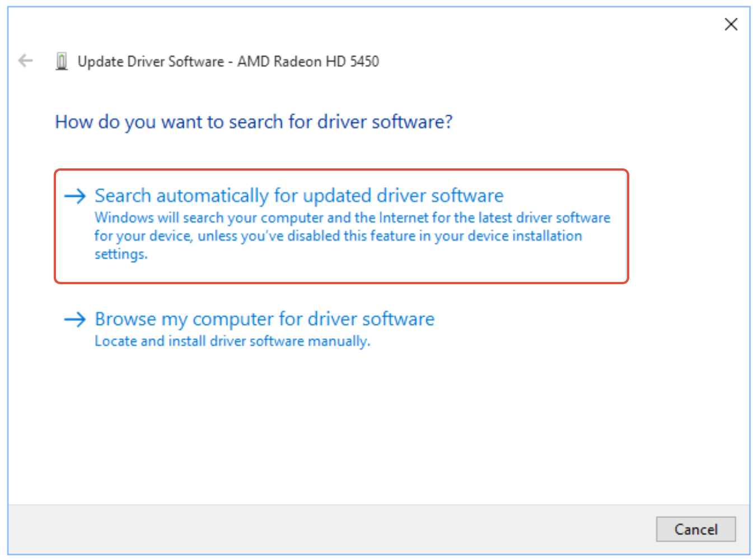Click the Cancel button
753x560 pixels.
pyautogui.click(x=696, y=529)
